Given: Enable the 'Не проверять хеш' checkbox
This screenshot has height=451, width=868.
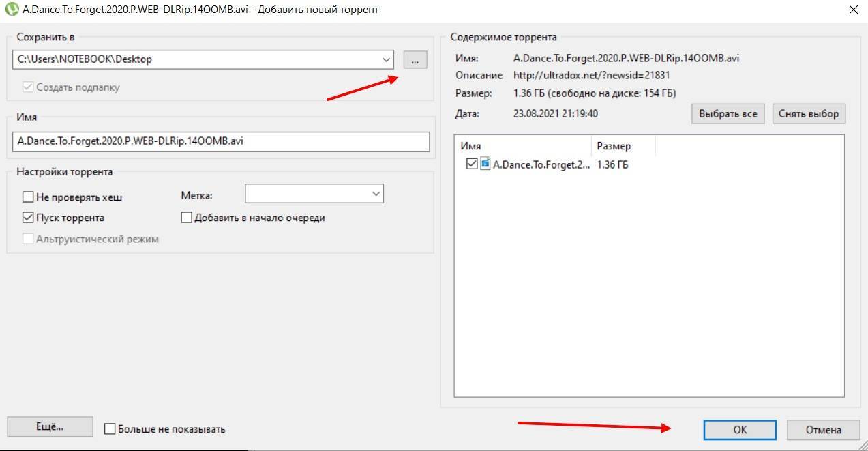Looking at the screenshot, I should [28, 197].
